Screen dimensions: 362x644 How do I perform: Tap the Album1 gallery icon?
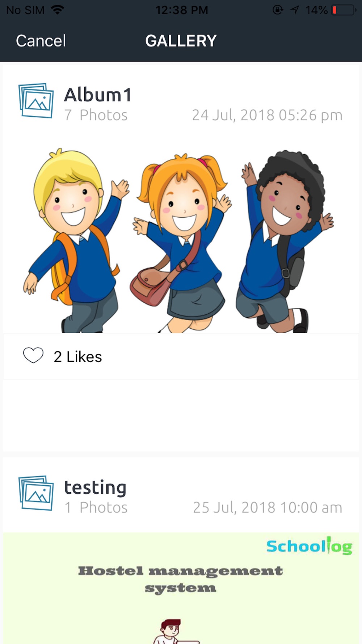[36, 100]
